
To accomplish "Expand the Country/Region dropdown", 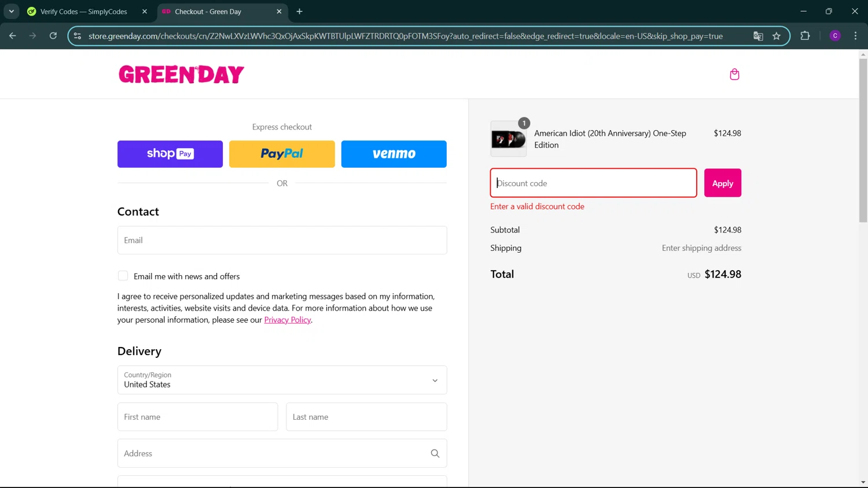I will [282, 380].
